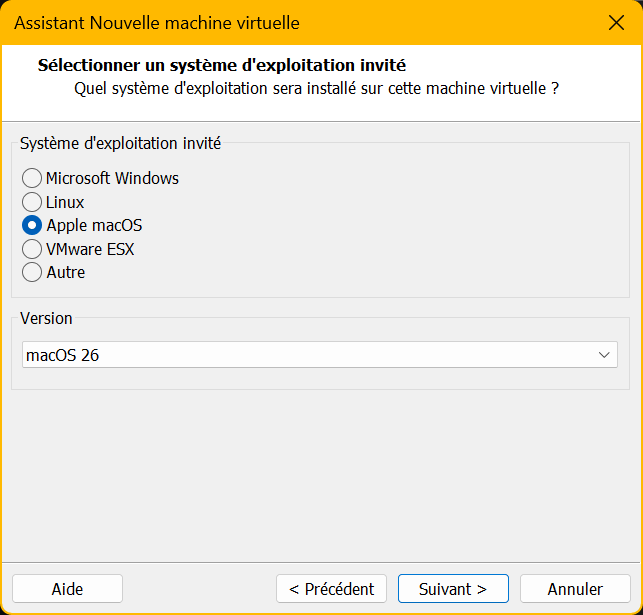Select the Apple macOS radio circle
The width and height of the screenshot is (643, 615).
click(x=32, y=226)
